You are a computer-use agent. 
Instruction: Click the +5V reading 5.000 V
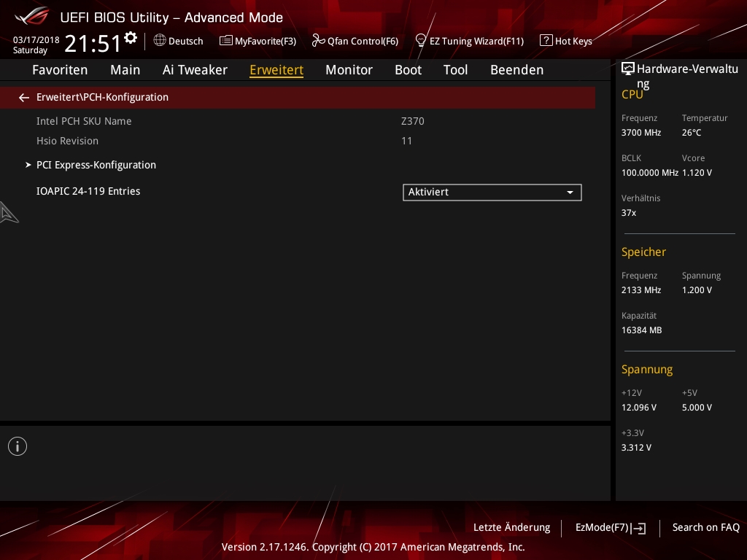coord(697,408)
